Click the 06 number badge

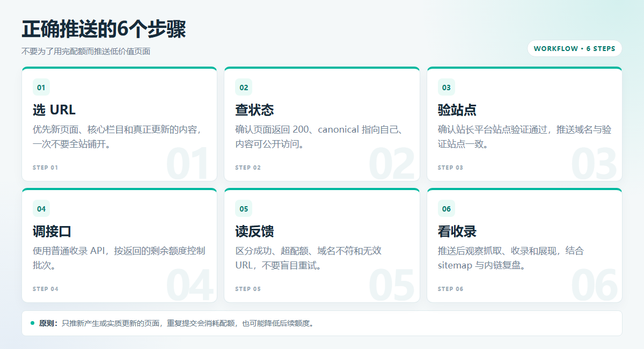447,209
